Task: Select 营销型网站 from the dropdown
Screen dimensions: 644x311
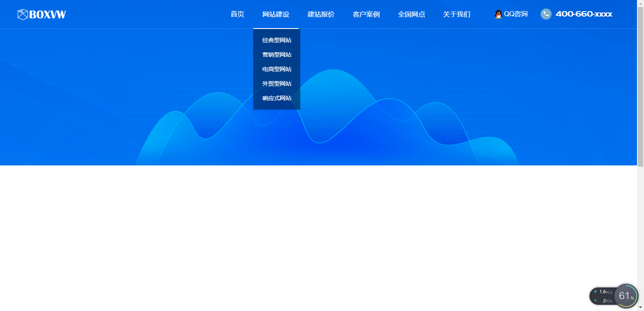Action: click(x=277, y=55)
